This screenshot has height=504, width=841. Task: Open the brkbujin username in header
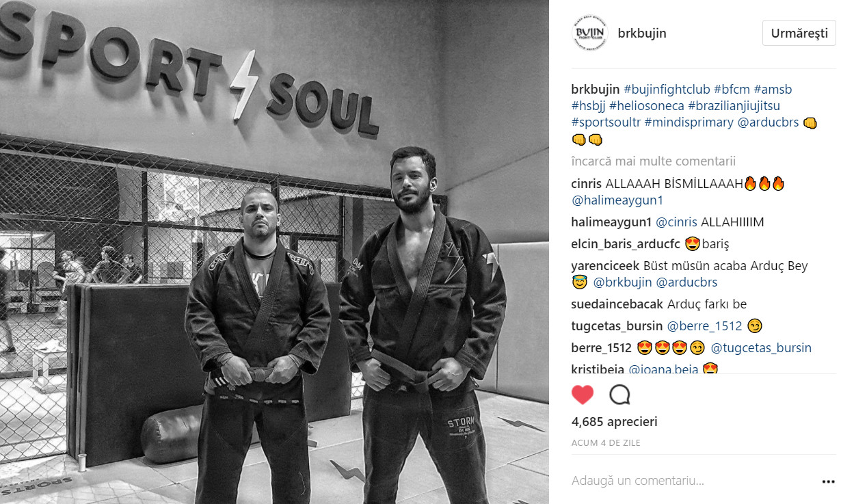[641, 33]
